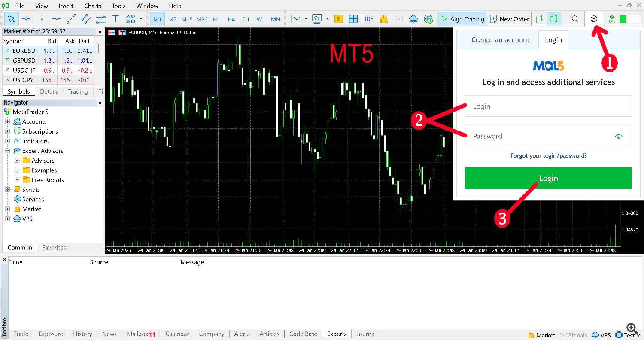Click the Signals broadcast icon in toolbar

[399, 19]
